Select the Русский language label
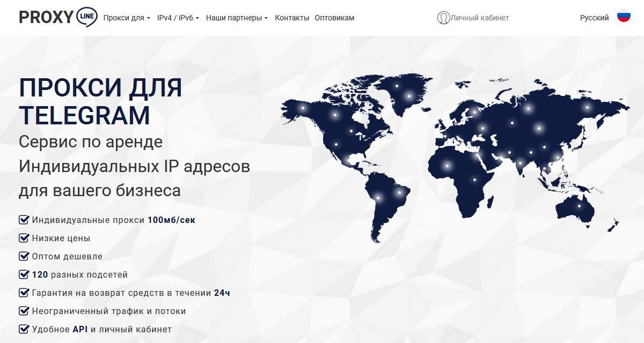This screenshot has width=644, height=343. (x=595, y=18)
